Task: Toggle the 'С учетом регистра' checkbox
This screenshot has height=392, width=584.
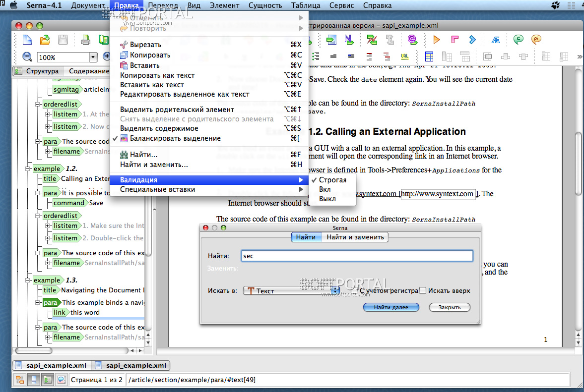Action: tap(355, 290)
